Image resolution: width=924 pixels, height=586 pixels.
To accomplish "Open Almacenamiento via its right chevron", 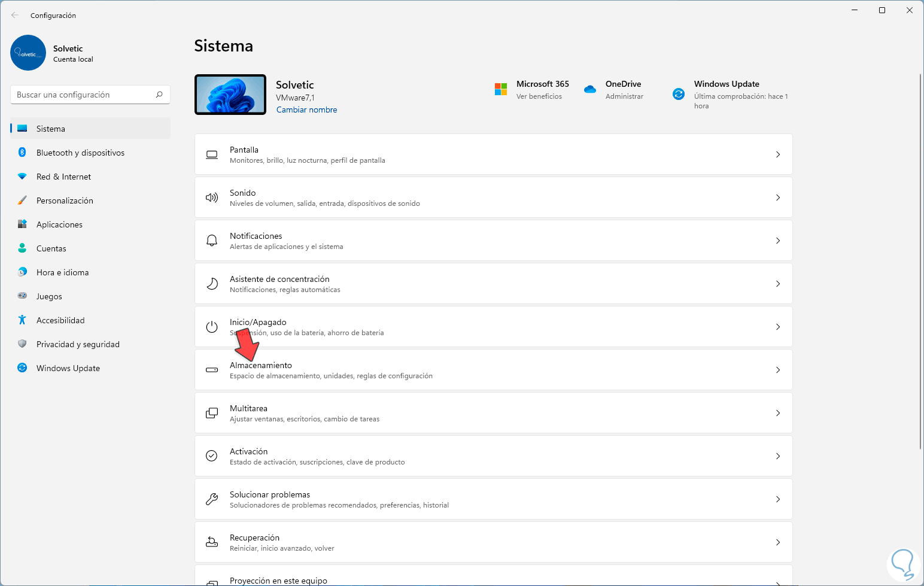I will (x=778, y=370).
